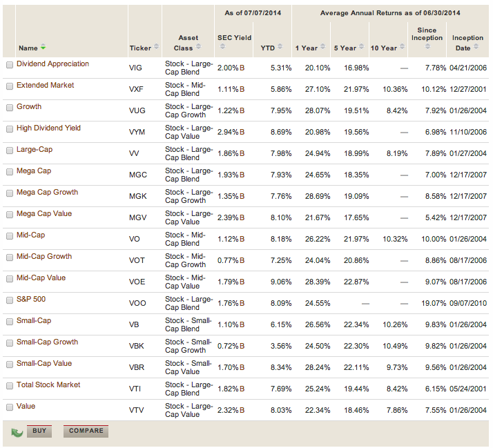Tick the Small-Cap Value checkbox
The image size is (493, 448).
point(10,364)
